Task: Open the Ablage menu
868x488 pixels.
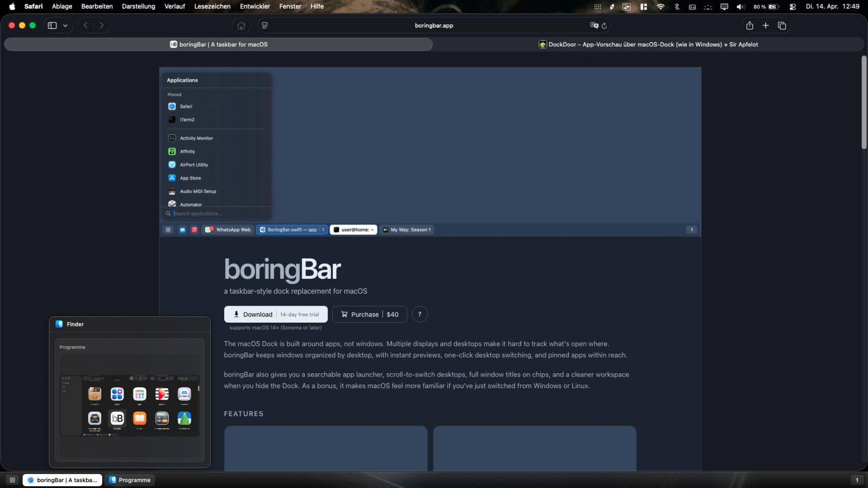Action: click(x=62, y=6)
